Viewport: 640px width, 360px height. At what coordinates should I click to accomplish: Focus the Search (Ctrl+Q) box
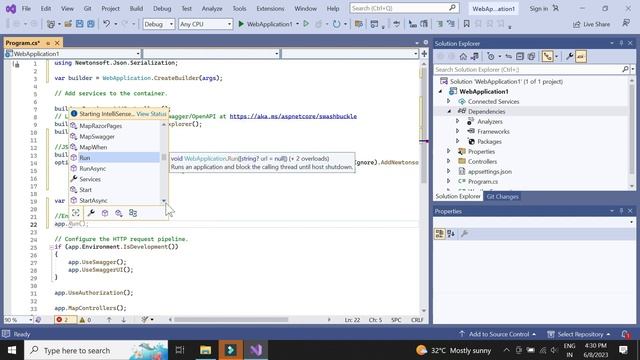tap(404, 8)
